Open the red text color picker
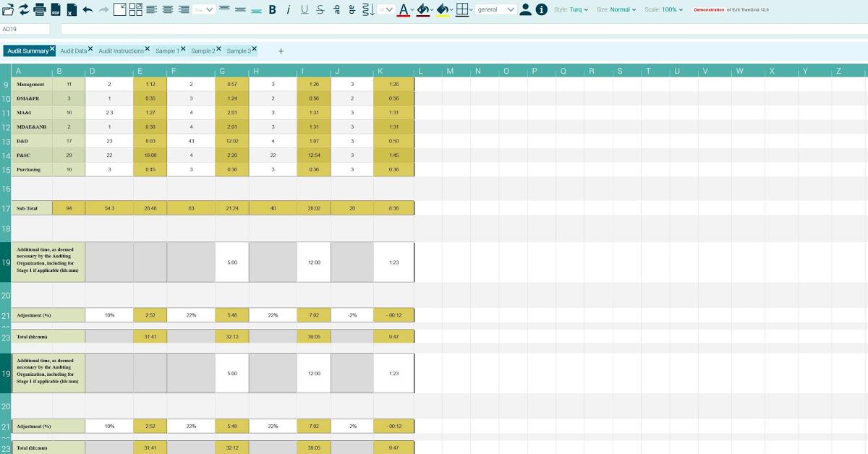The height and width of the screenshot is (454, 868). (x=404, y=9)
